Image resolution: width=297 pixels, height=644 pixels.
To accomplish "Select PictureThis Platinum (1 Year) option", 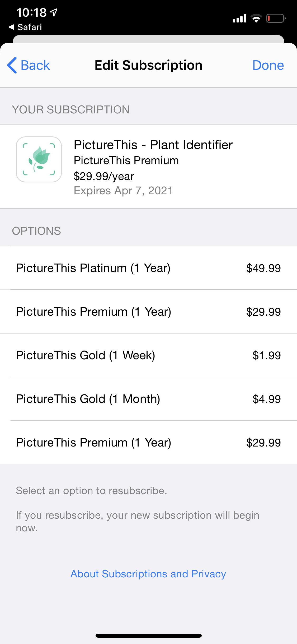I will (x=93, y=268).
